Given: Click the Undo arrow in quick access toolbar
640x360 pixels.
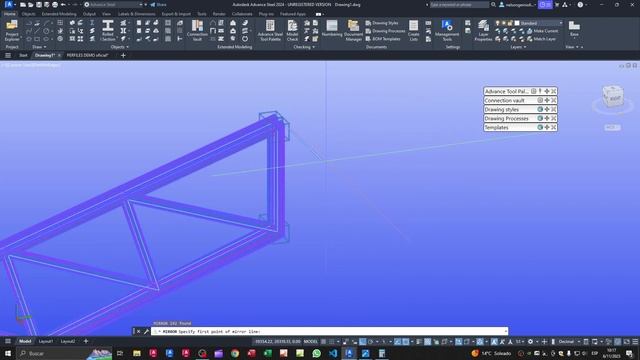Looking at the screenshot, I should click(x=63, y=4).
